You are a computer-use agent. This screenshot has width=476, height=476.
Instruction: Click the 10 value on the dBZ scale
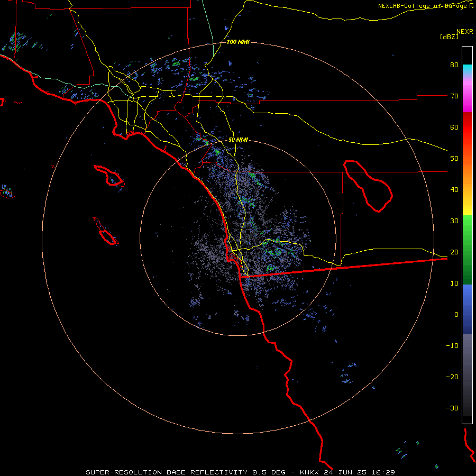click(454, 283)
